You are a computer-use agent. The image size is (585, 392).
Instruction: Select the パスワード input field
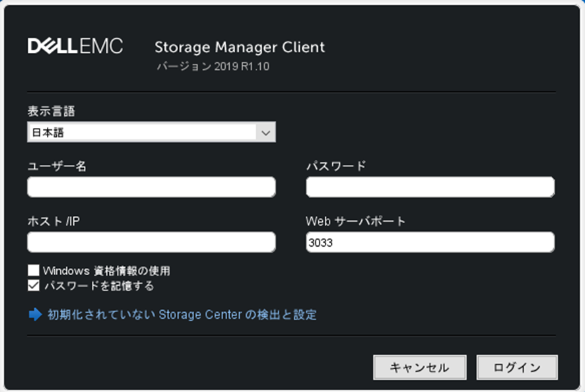click(x=430, y=187)
